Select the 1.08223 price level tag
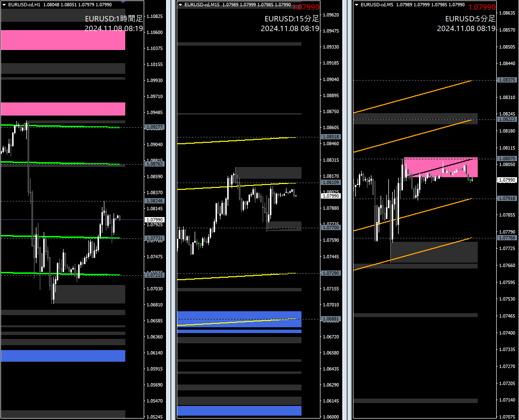The height and width of the screenshot is (420, 519). coord(507,119)
